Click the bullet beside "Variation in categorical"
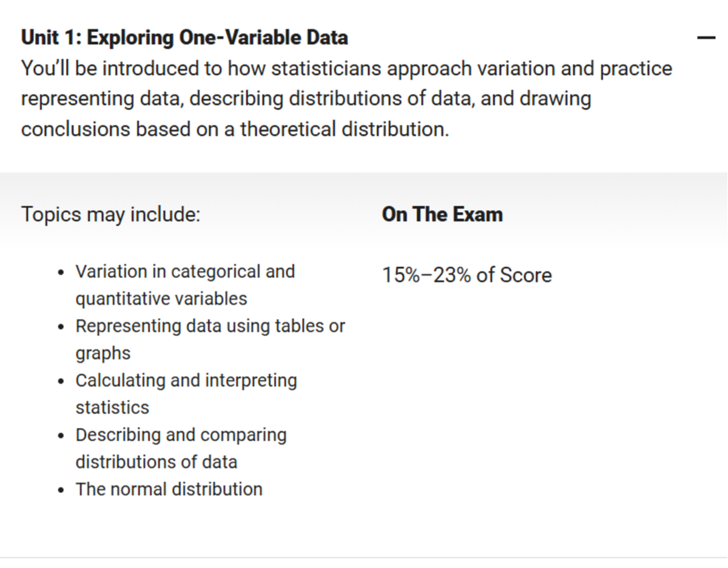 click(x=61, y=272)
